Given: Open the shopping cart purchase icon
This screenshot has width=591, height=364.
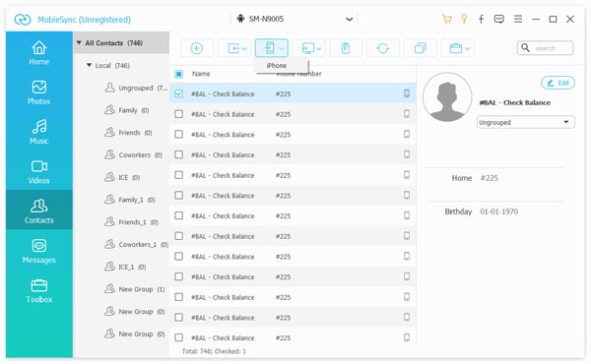Looking at the screenshot, I should 447,20.
